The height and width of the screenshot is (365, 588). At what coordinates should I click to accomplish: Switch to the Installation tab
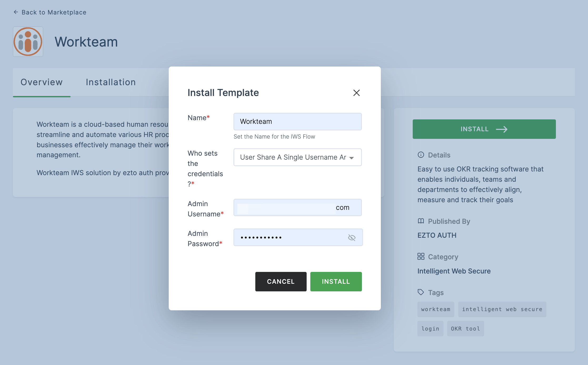111,82
